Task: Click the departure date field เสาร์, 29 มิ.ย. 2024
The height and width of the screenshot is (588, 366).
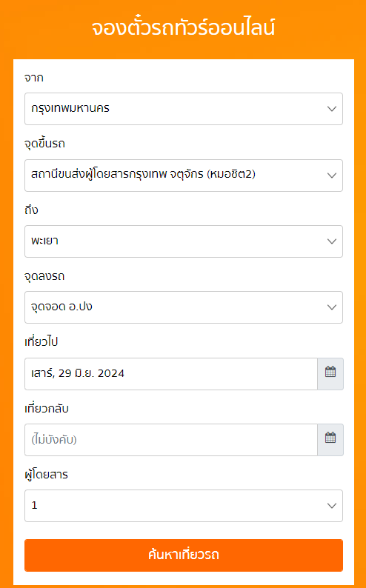Action: 171,374
